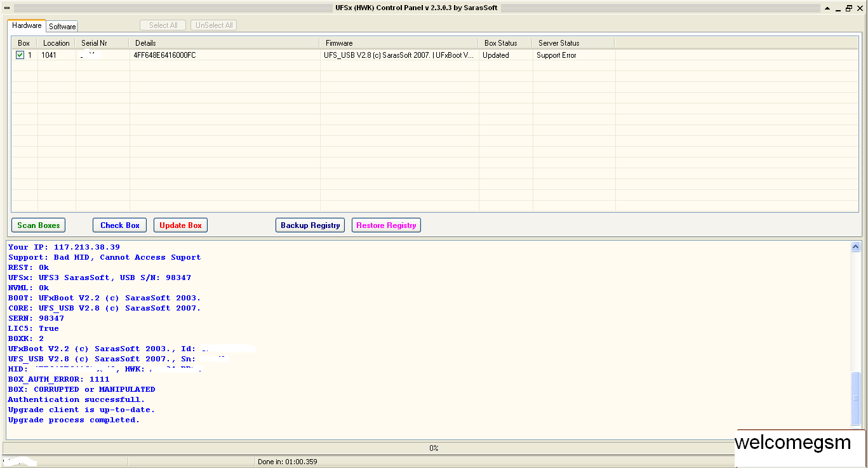
Task: Click log line 'LIC5: True'
Action: (34, 328)
